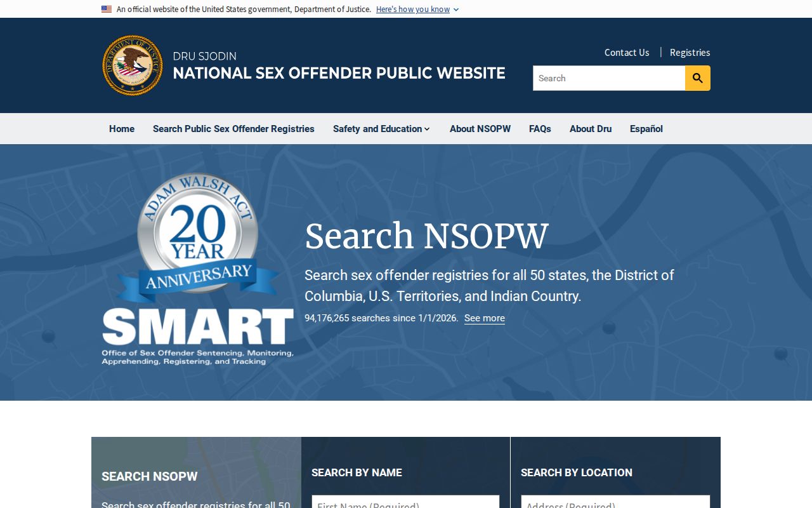Click the yellow search magnifier button
812x508 pixels.
(698, 78)
